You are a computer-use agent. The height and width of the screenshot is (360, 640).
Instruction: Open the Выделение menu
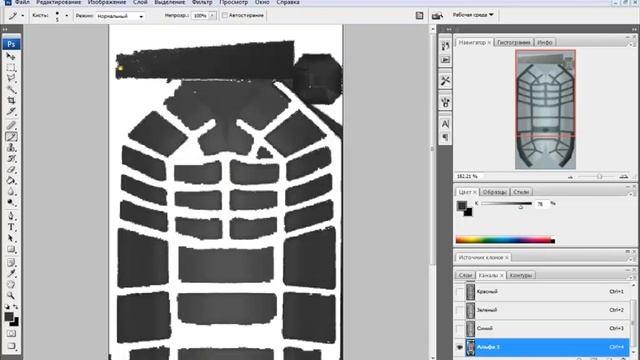pos(169,2)
